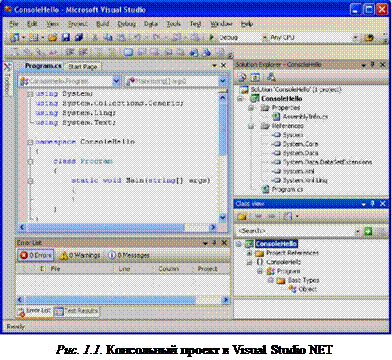Click the Add New Item toolbar icon
This screenshot has height=360, width=392.
click(34, 37)
